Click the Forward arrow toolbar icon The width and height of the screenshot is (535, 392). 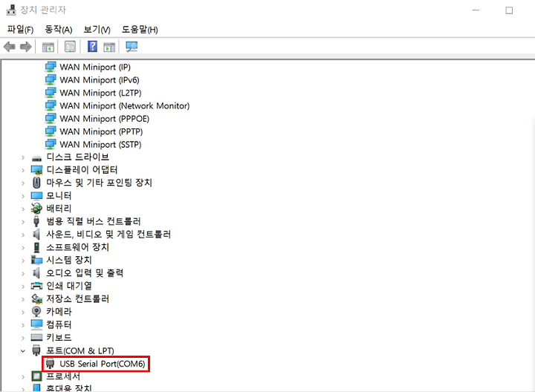click(26, 46)
